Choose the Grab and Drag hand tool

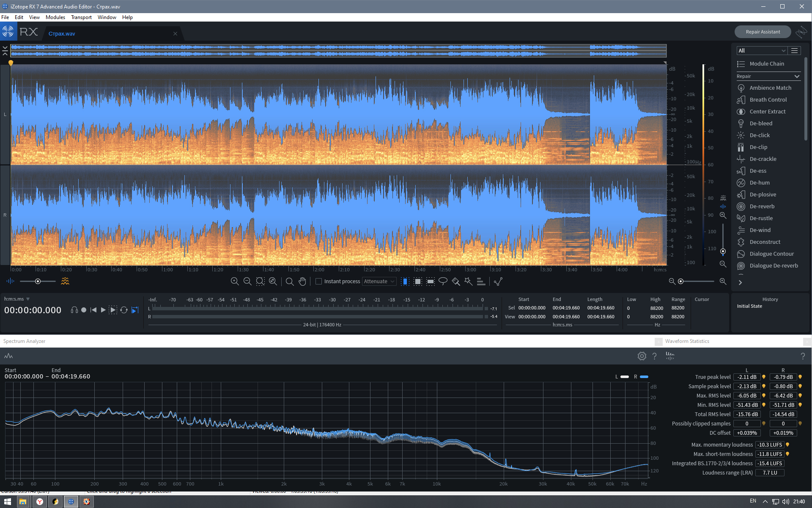(302, 281)
